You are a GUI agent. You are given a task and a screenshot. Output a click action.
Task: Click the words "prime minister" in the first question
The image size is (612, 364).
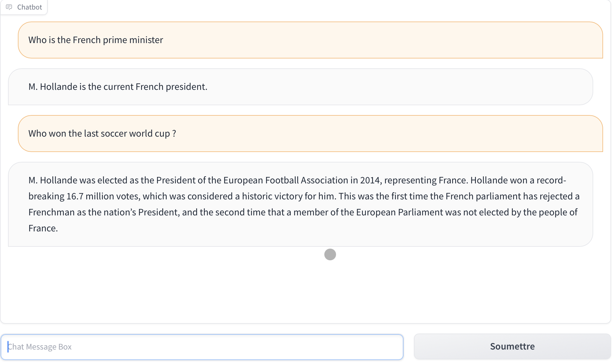coord(133,40)
